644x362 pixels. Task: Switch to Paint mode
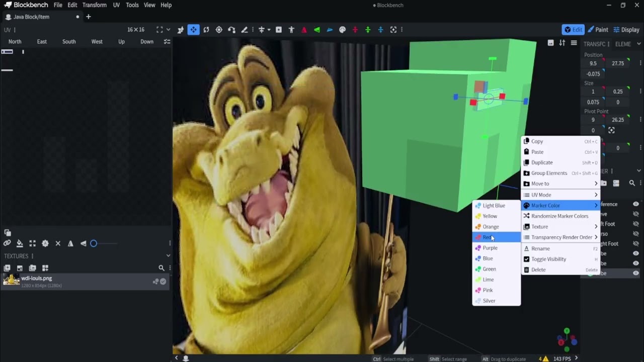click(x=598, y=30)
